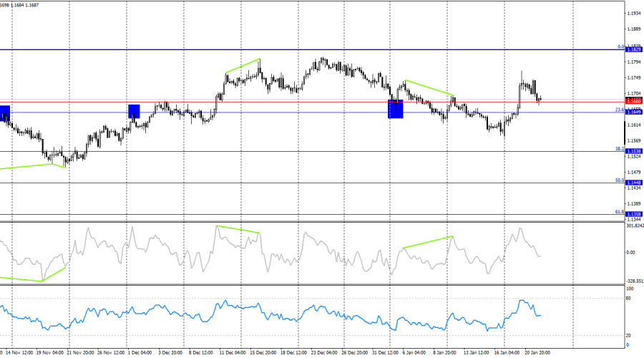Image resolution: width=644 pixels, height=358 pixels.
Task: Click the blue marker at the chart's left edge
Action: (x=4, y=112)
